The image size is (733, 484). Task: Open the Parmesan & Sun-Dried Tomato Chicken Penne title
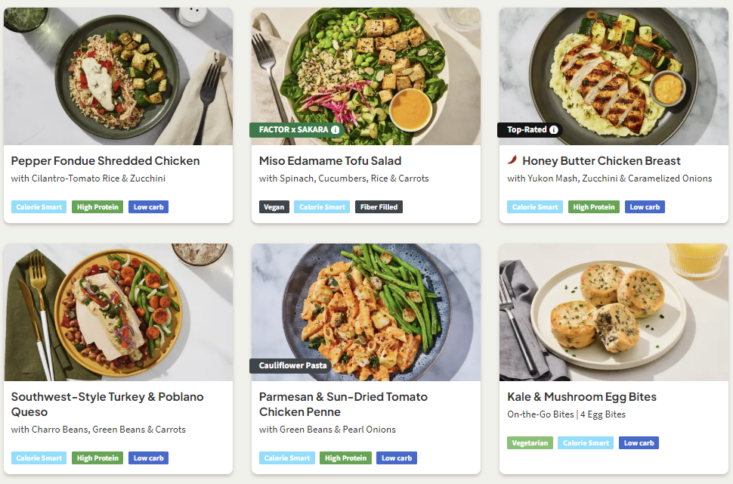[x=345, y=404]
